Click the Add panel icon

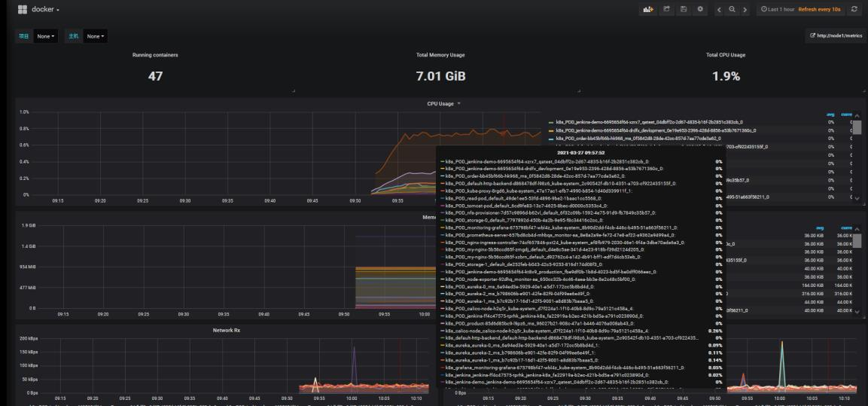[647, 10]
